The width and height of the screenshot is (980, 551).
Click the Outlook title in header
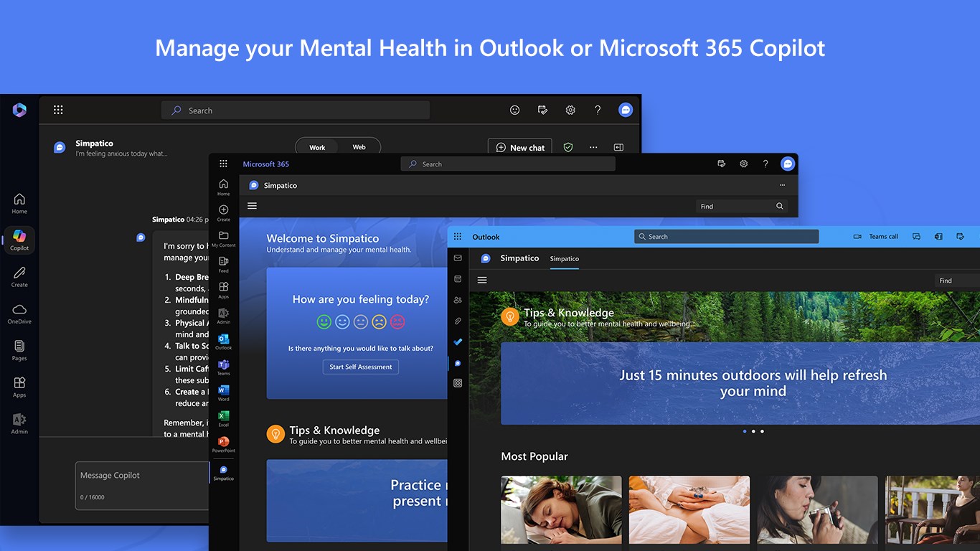486,237
